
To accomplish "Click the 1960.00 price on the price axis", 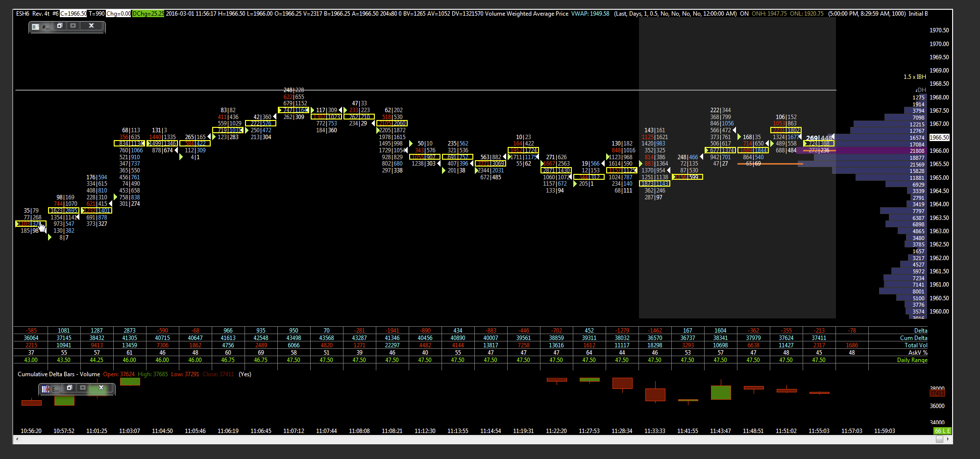I will (939, 312).
